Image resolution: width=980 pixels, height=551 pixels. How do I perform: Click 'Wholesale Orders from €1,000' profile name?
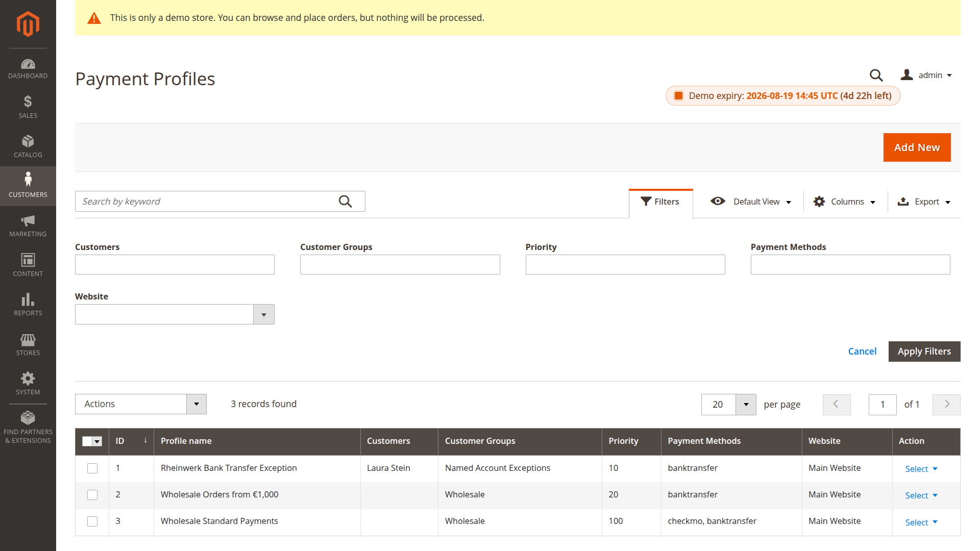(x=219, y=495)
